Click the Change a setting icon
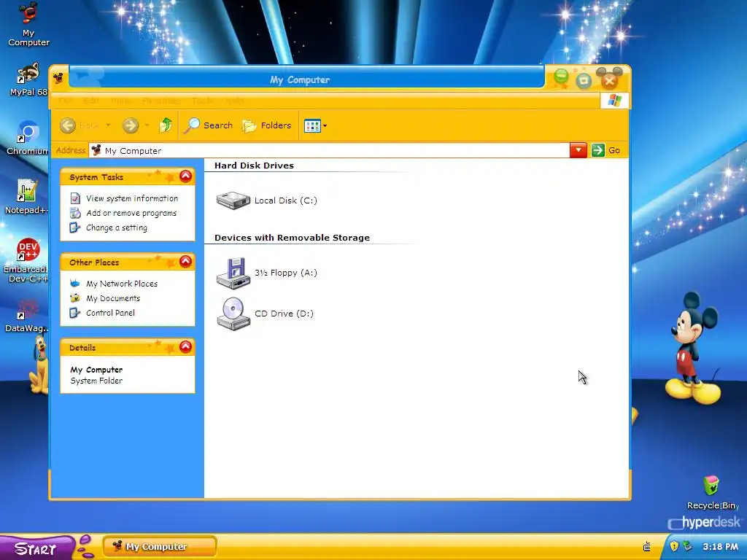This screenshot has height=560, width=747. [75, 227]
